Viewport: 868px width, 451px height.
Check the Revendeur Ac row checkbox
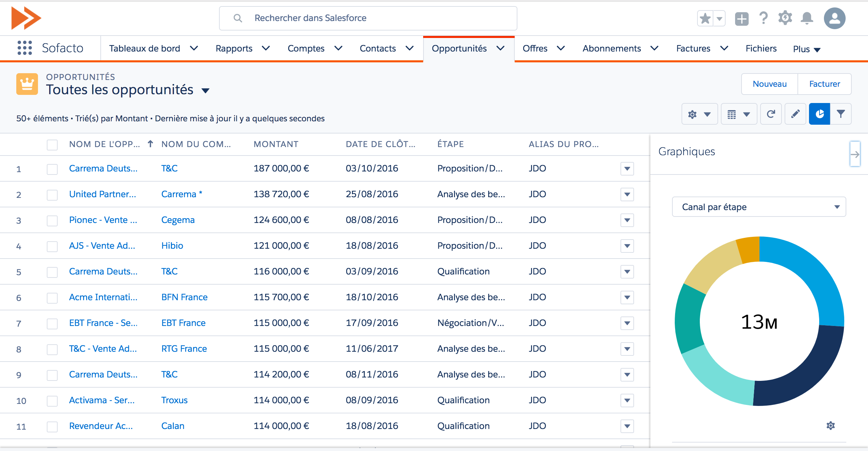[52, 427]
